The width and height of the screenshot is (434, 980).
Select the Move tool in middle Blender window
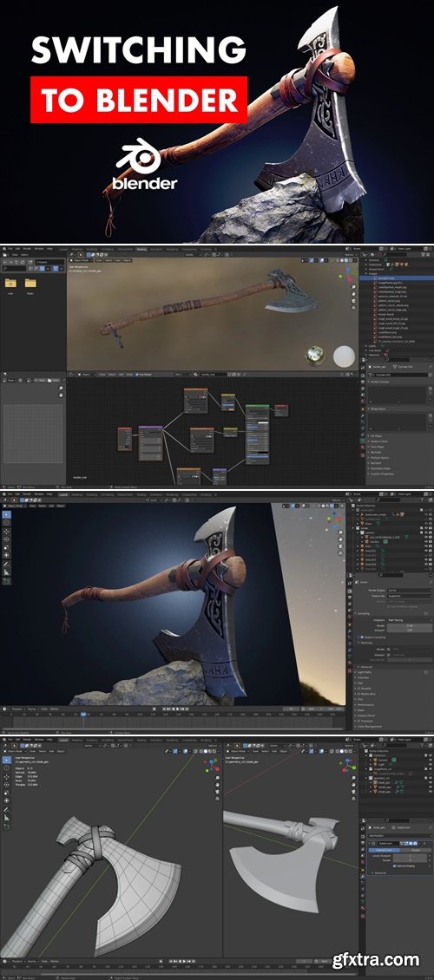pos(6,530)
